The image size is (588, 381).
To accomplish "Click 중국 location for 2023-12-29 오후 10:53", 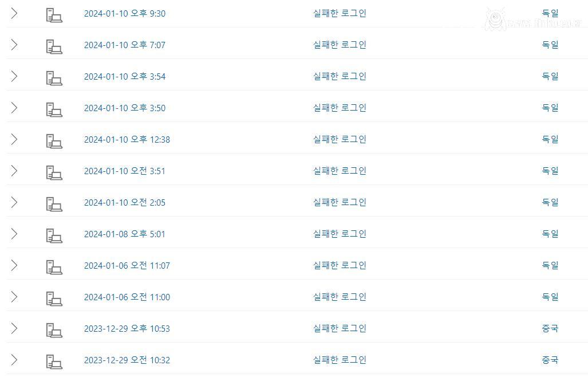I will pos(550,328).
